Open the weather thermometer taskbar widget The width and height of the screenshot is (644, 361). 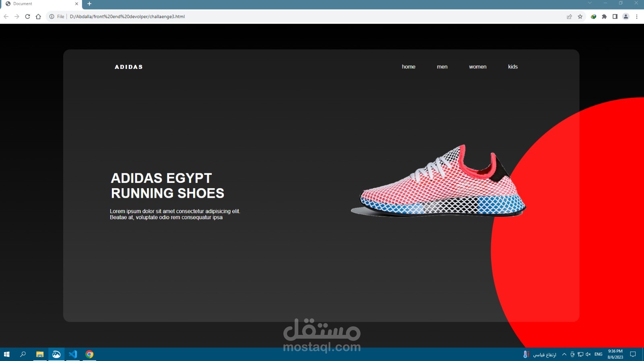tap(540, 355)
